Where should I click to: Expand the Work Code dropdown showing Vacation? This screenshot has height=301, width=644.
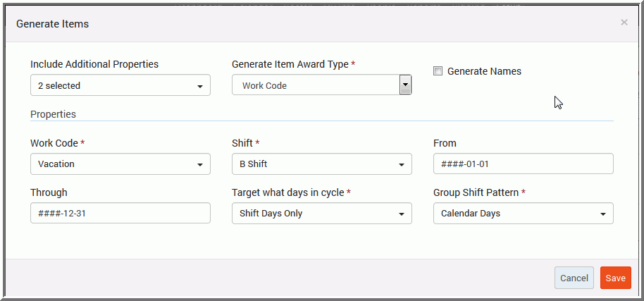click(x=120, y=164)
